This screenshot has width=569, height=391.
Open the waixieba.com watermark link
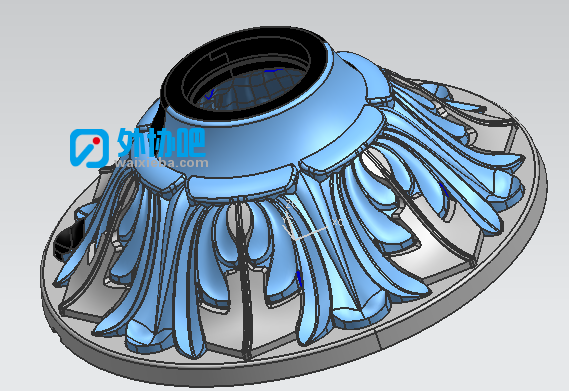[x=162, y=163]
